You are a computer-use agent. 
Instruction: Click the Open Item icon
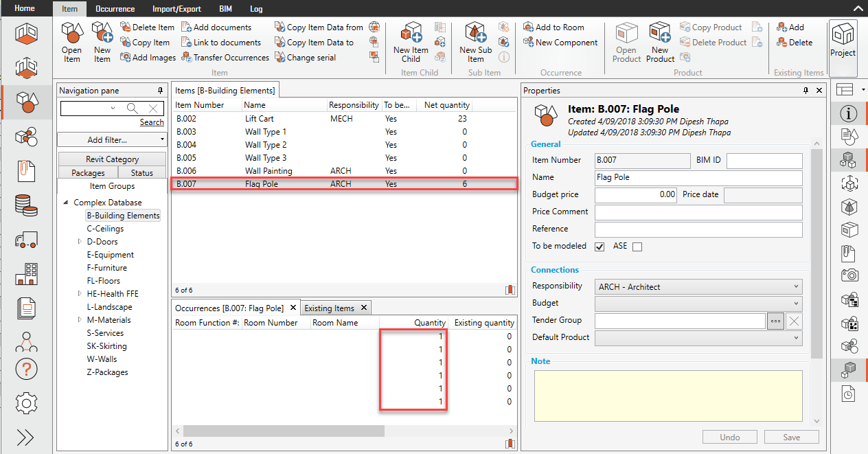tap(71, 34)
